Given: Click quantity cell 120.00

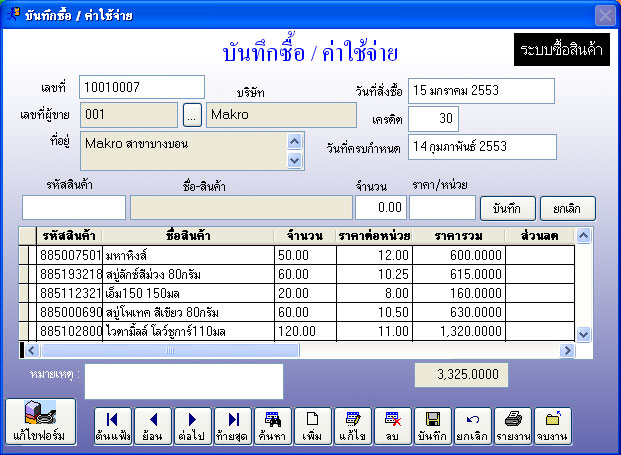Looking at the screenshot, I should coord(305,331).
